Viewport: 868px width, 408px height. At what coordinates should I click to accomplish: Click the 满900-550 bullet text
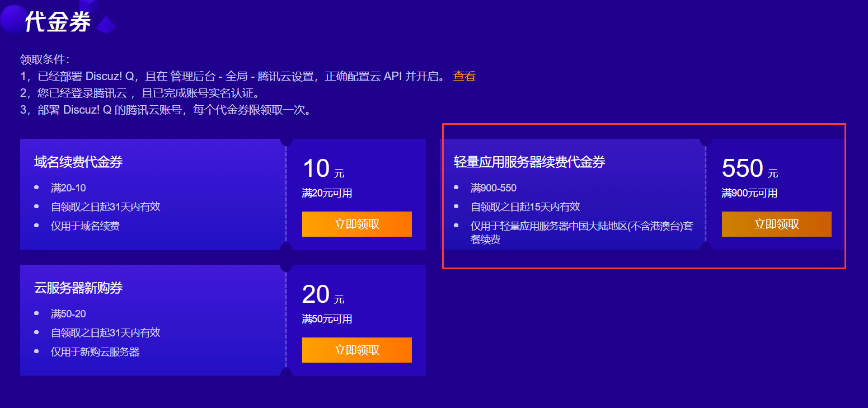[x=494, y=188]
